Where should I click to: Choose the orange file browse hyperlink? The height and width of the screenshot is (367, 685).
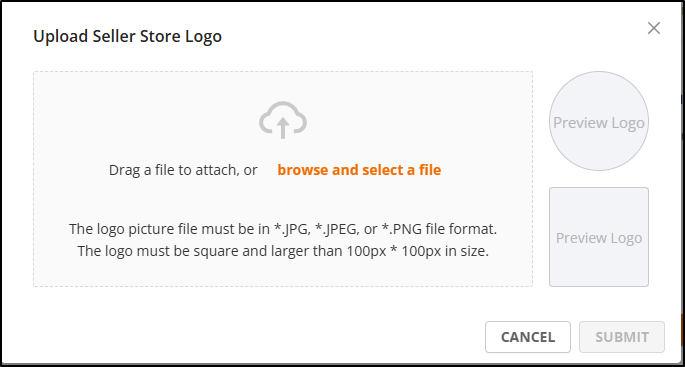tap(359, 170)
